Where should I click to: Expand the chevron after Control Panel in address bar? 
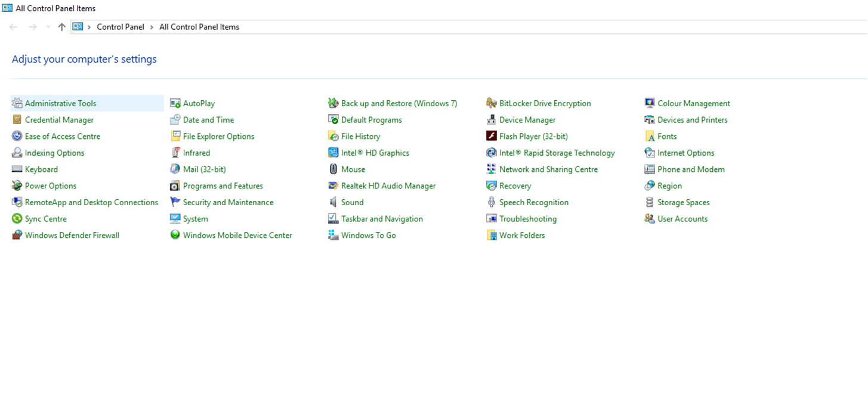(x=152, y=27)
